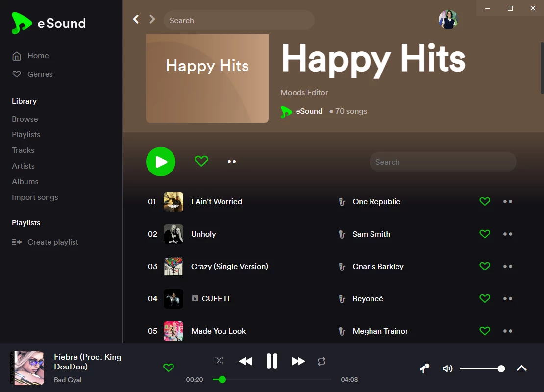
Task: Like the Happy Hits playlist with the heart
Action: pyautogui.click(x=201, y=161)
